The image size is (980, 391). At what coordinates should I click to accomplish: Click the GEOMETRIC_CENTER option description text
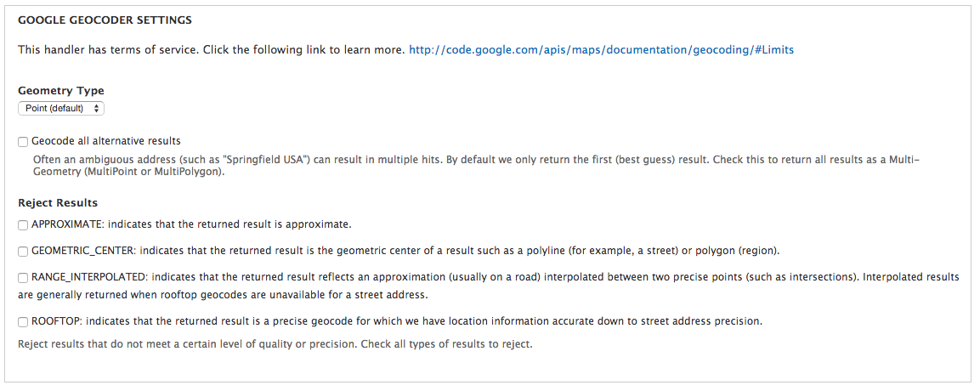[x=405, y=251]
